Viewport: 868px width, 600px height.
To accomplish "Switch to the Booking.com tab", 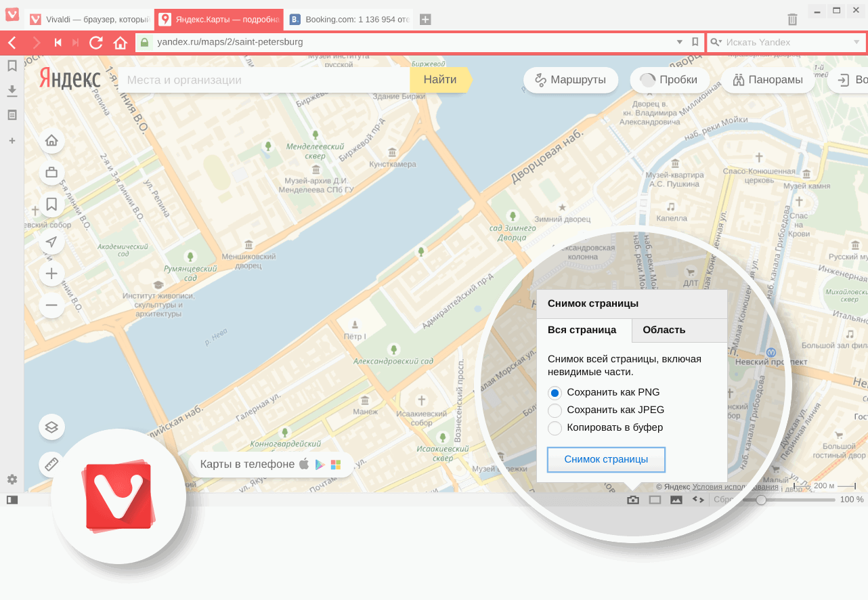I will pos(349,20).
